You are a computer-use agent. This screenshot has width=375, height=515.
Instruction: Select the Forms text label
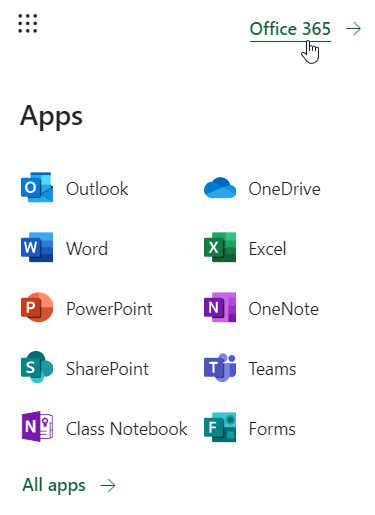pyautogui.click(x=272, y=429)
